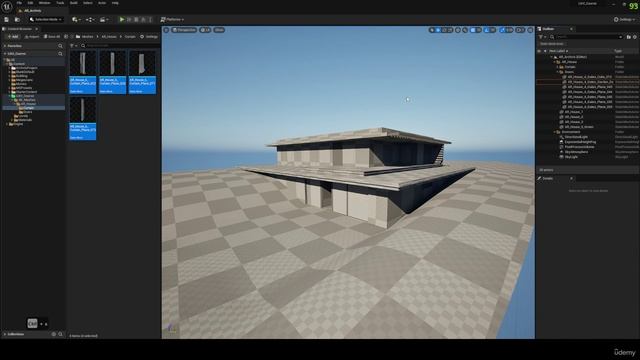Select the Doors folder in the tree
Screen dimensions: 640x360
[28, 112]
